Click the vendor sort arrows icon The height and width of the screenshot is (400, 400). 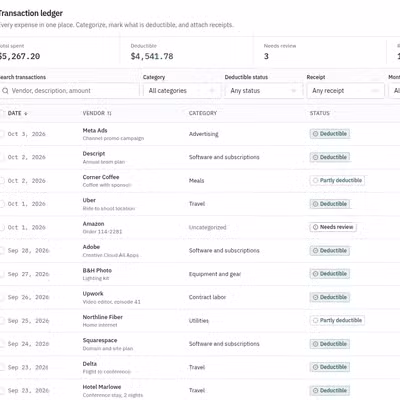pyautogui.click(x=109, y=114)
